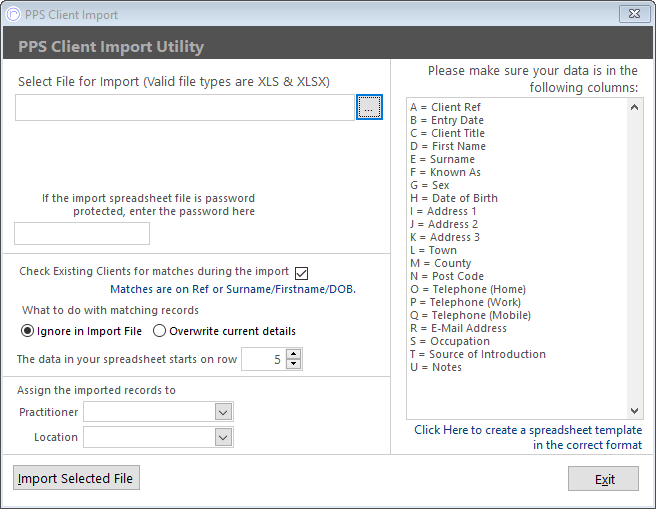The height and width of the screenshot is (509, 656).
Task: Click the 'C = Client Title' line
Action: click(448, 133)
